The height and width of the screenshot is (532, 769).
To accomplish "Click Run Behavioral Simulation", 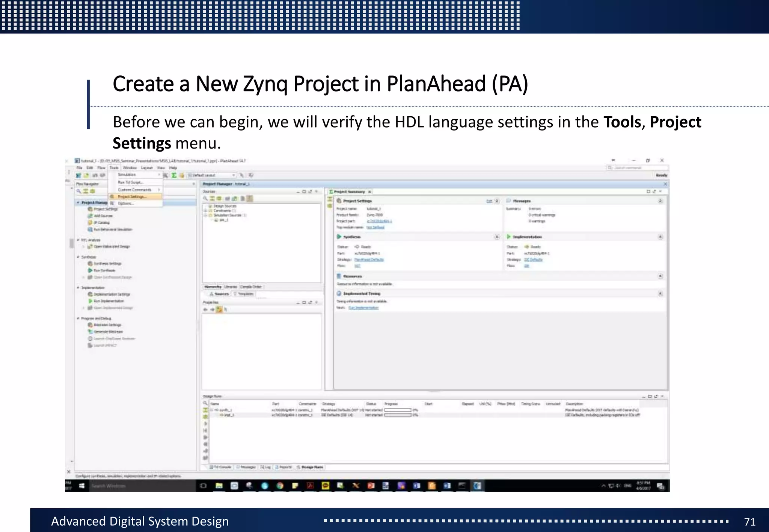I will click(x=110, y=229).
